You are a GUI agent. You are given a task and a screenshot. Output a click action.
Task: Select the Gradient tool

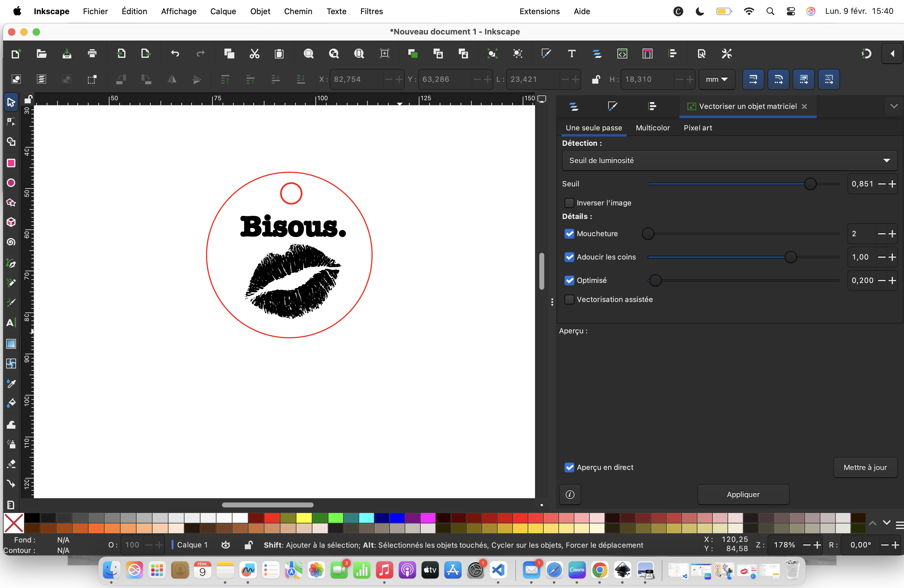[x=11, y=344]
